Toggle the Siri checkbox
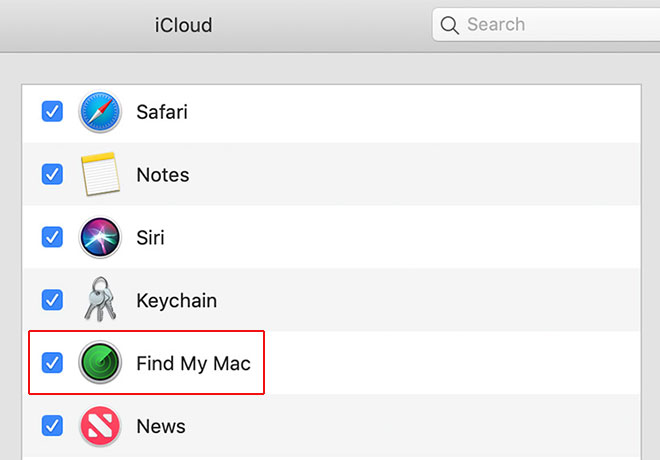Image resolution: width=660 pixels, height=460 pixels. coord(52,237)
